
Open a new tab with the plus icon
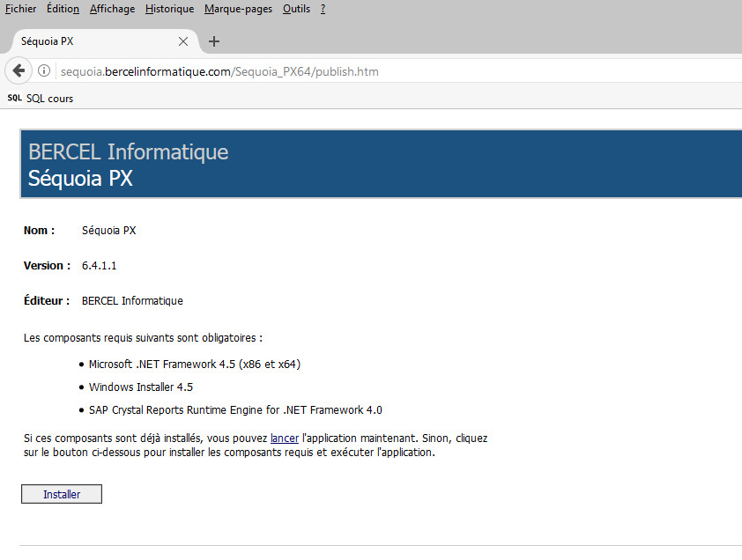pos(214,41)
